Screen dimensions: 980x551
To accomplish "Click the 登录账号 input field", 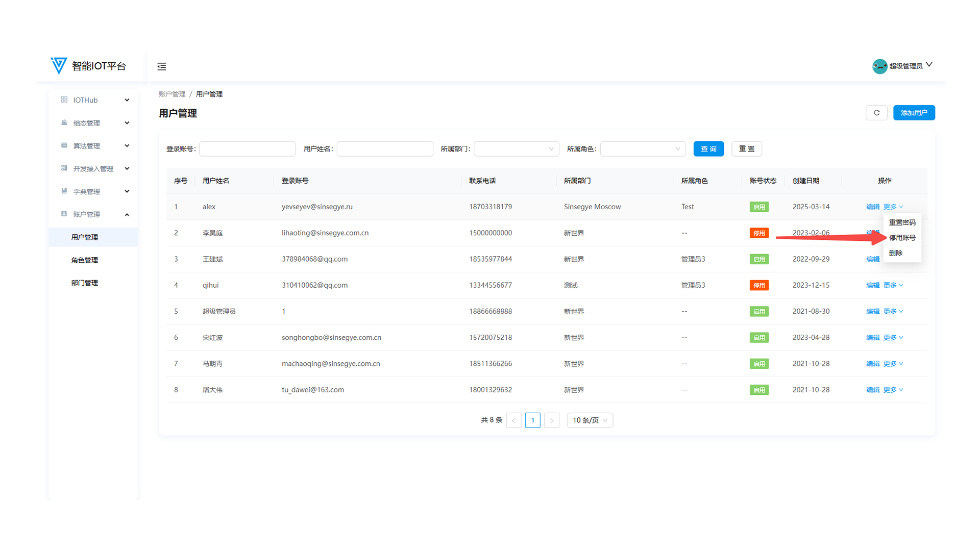I will click(248, 149).
